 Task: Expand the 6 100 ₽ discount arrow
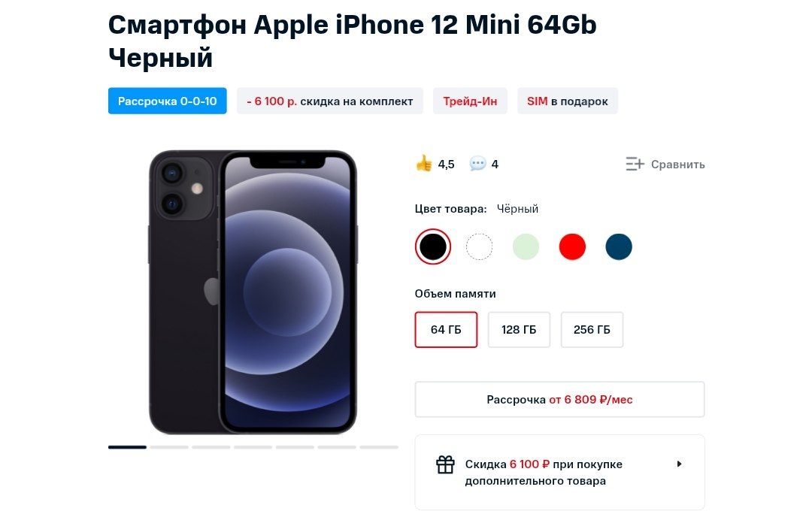680,464
